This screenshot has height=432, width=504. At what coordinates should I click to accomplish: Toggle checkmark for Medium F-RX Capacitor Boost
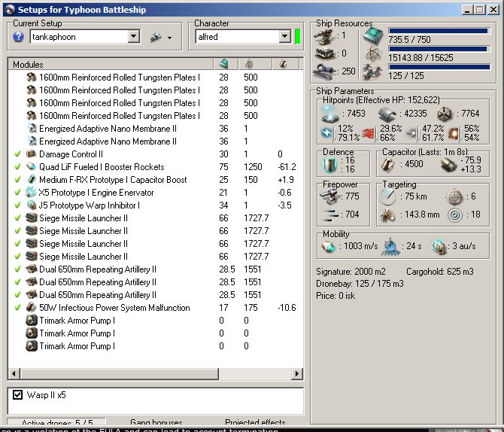(x=18, y=179)
